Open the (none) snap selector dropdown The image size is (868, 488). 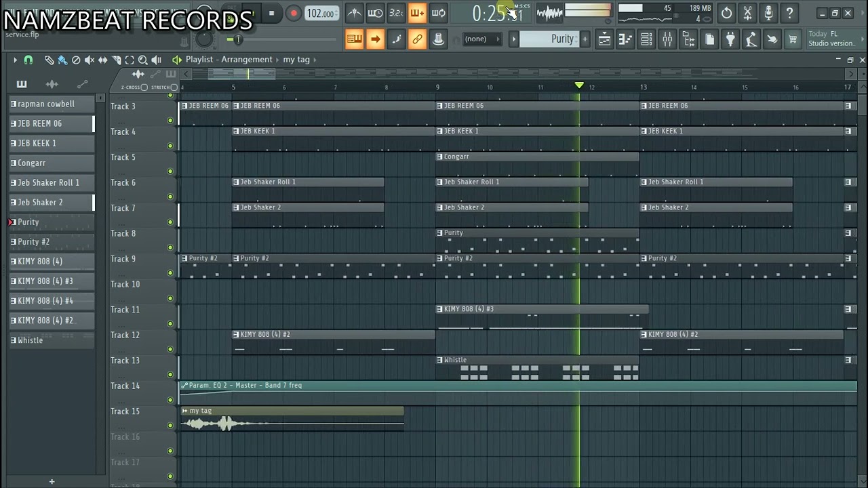tap(481, 39)
